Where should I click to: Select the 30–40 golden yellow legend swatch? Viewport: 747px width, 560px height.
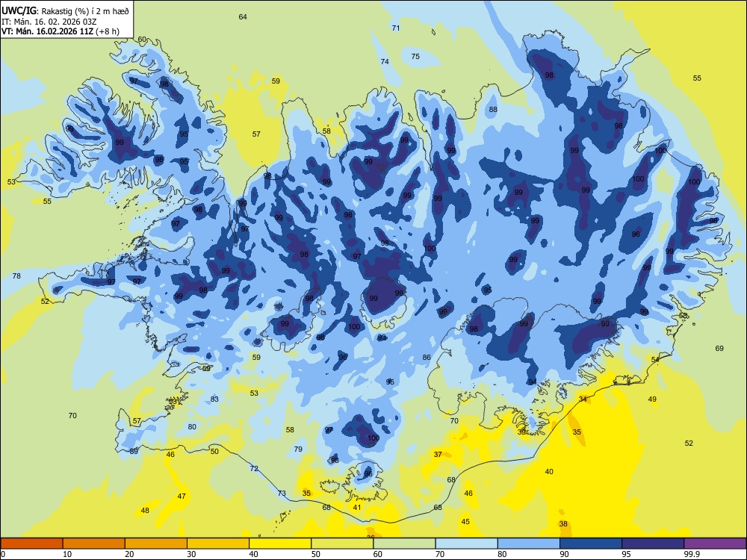pyautogui.click(x=218, y=544)
